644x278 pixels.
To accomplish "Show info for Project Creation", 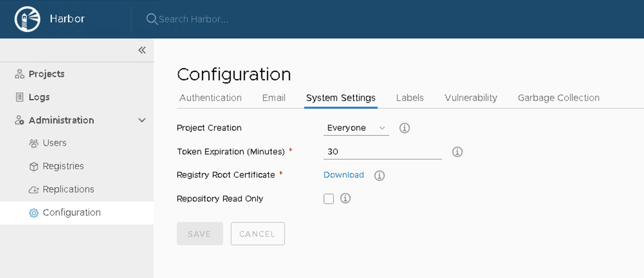I will (404, 128).
